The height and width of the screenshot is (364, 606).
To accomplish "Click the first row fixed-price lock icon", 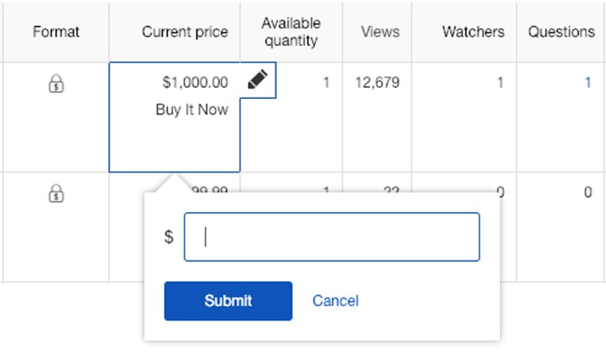I will (56, 83).
